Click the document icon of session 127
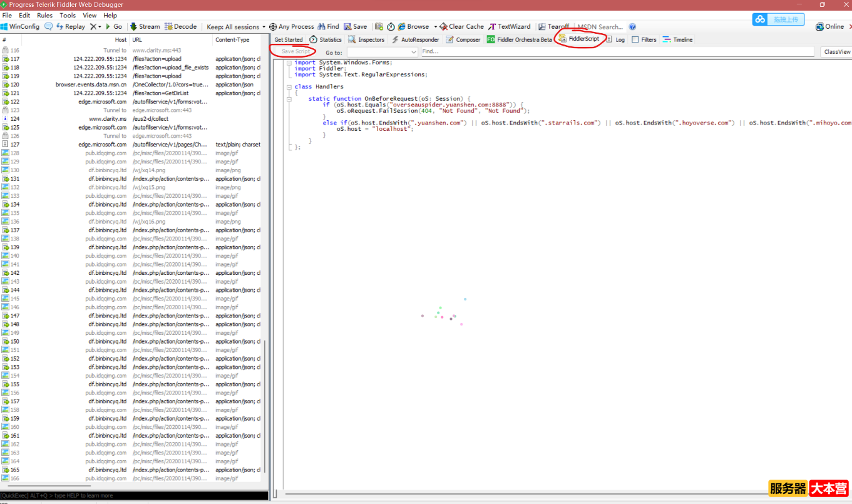The height and width of the screenshot is (504, 852). [5, 144]
